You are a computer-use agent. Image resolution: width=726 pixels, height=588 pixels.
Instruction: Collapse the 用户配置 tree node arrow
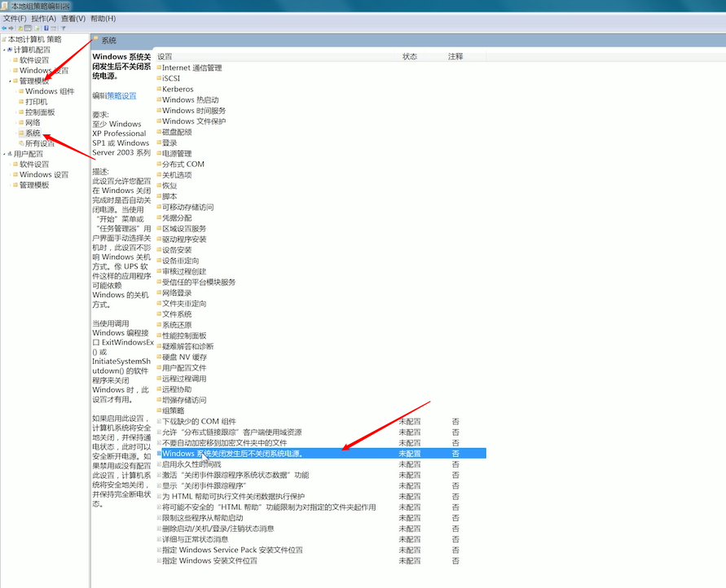tap(4, 154)
